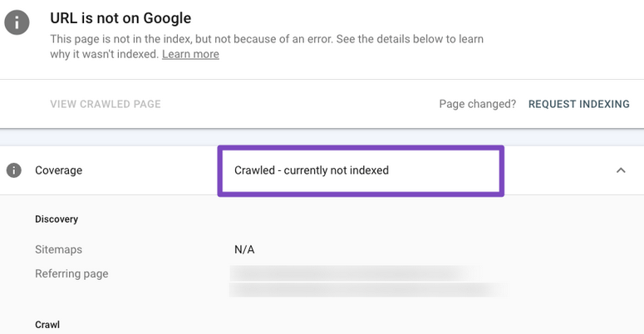Click the second blurred referring page URL
Viewport: 644px width, 334px height.
coord(368,290)
